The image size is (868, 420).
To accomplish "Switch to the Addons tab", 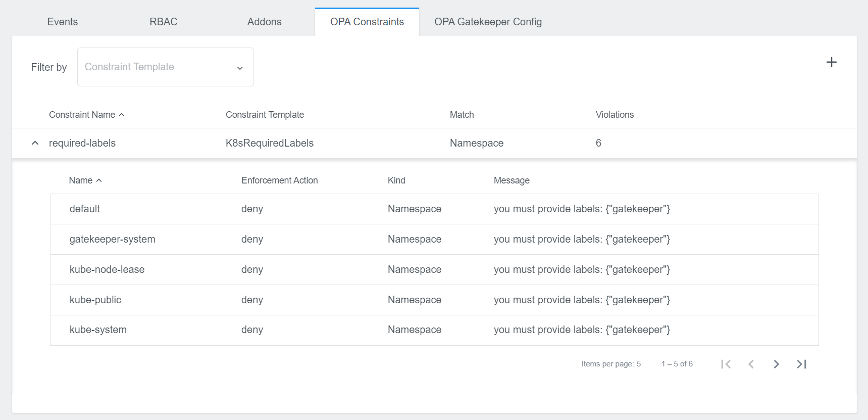I will (x=265, y=22).
